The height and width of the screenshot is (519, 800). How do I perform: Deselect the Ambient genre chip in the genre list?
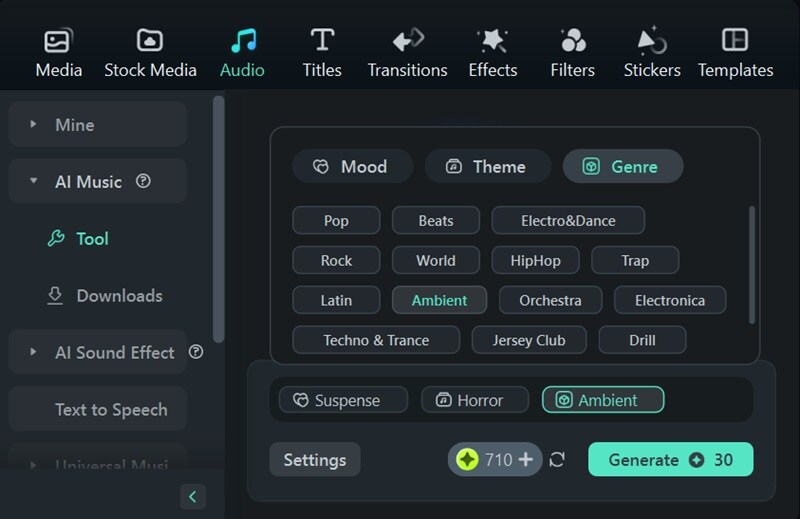pos(439,300)
